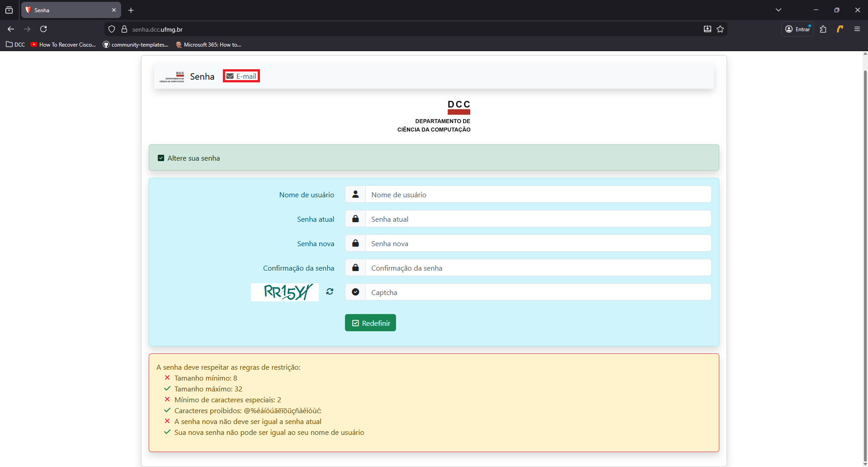Click the Firefox View icon
Viewport: 868px width, 467px height.
(x=9, y=10)
